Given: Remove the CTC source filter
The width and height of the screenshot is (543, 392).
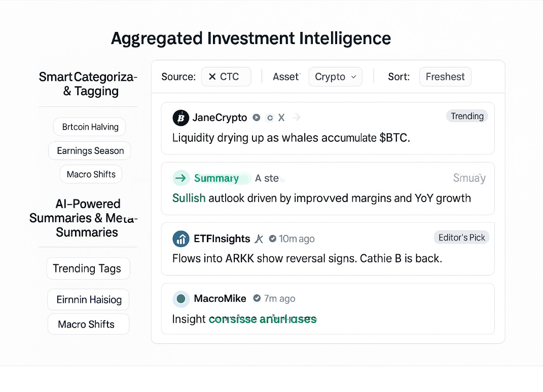Looking at the screenshot, I should 212,76.
